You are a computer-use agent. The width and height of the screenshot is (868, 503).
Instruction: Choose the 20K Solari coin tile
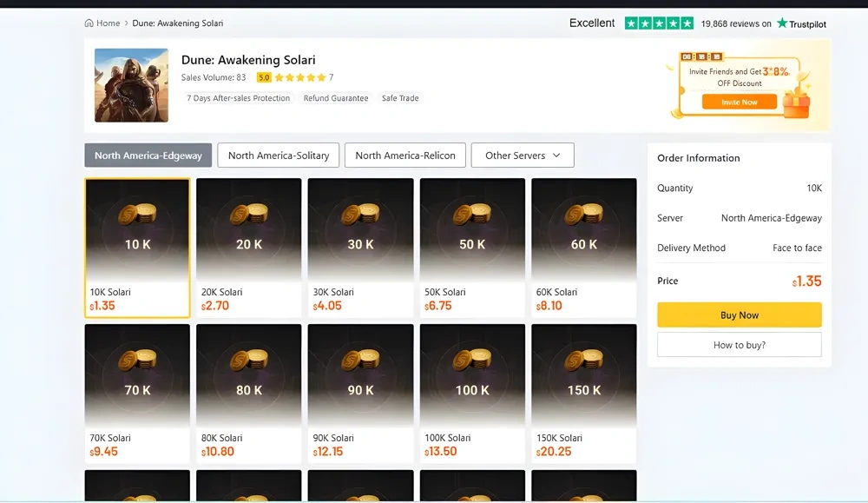(249, 248)
